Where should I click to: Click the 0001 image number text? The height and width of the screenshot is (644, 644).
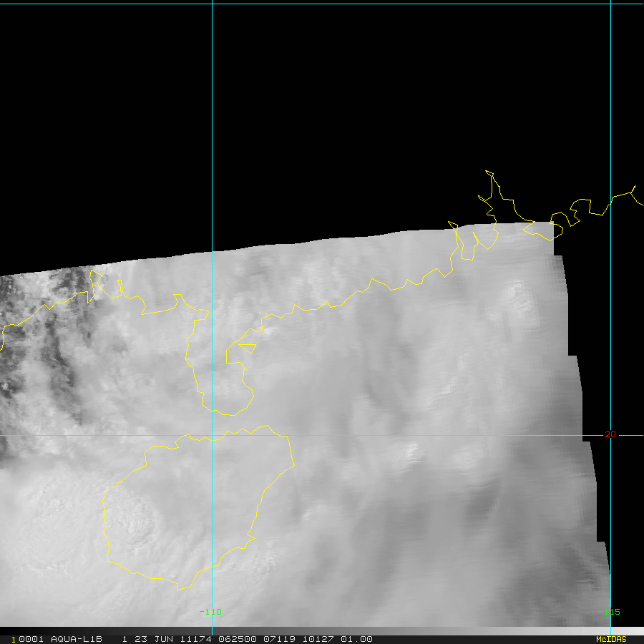tap(31, 639)
